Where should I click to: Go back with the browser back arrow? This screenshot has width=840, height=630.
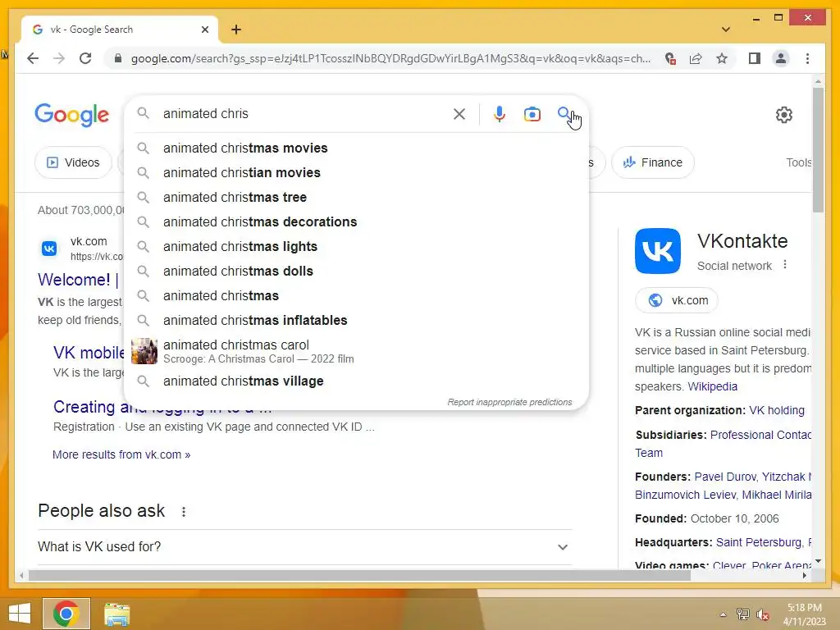pyautogui.click(x=33, y=58)
